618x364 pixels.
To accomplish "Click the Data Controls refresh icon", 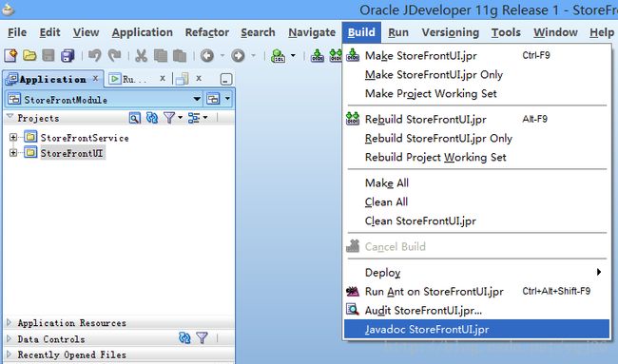I will pyautogui.click(x=184, y=337).
